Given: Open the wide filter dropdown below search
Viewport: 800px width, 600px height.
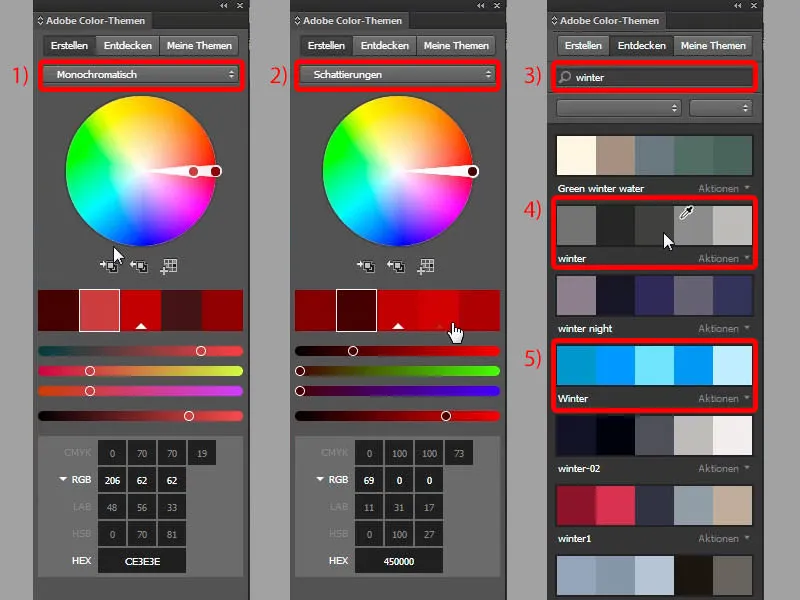Looking at the screenshot, I should [x=618, y=108].
